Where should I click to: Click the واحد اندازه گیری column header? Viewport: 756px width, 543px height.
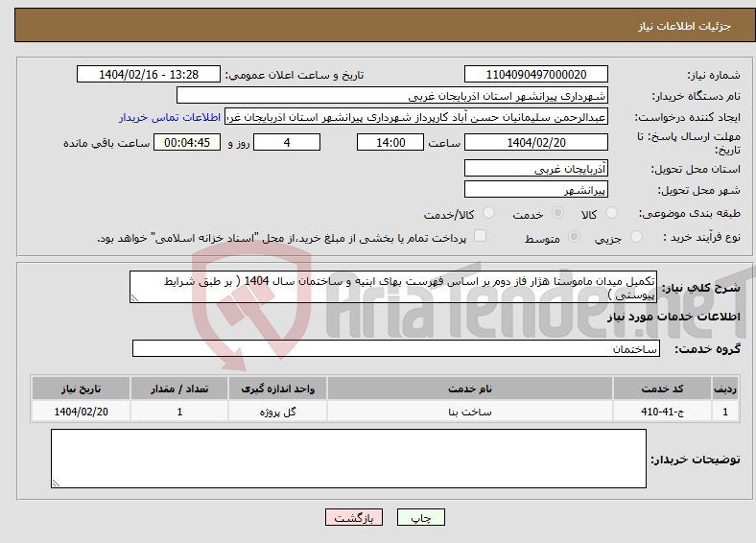tap(277, 389)
